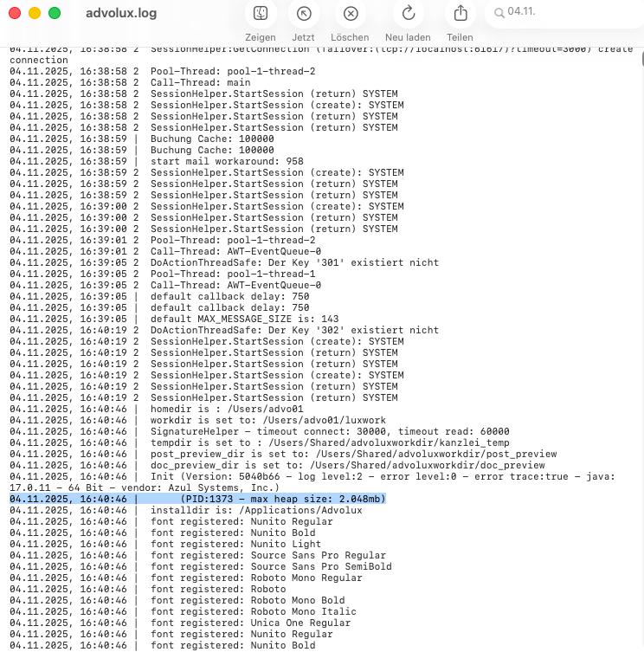Click the Jetzt toolbar icon
The height and width of the screenshot is (652, 644).
(x=303, y=14)
